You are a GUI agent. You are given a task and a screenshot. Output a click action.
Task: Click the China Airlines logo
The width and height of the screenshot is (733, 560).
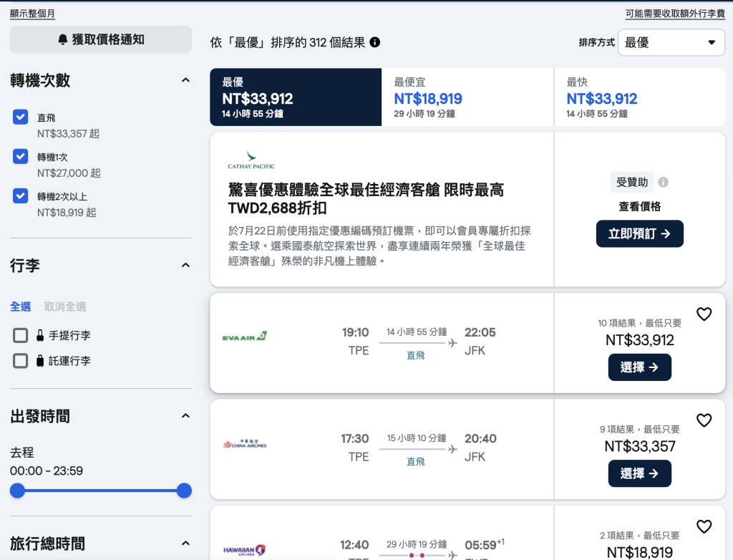coord(245,444)
